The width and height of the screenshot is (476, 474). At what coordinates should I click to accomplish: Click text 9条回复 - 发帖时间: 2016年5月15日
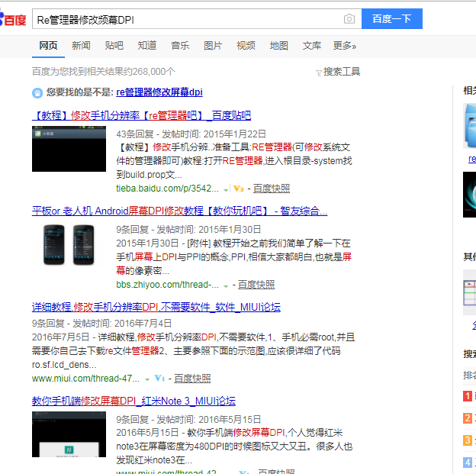(188, 420)
